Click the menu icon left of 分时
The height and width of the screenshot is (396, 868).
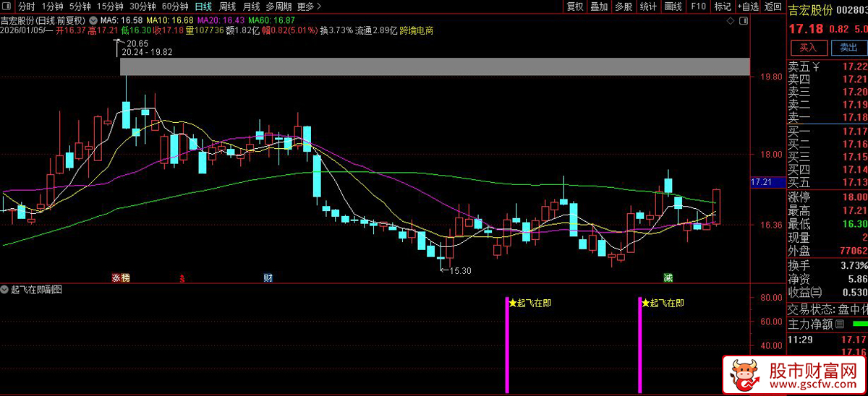tap(7, 7)
